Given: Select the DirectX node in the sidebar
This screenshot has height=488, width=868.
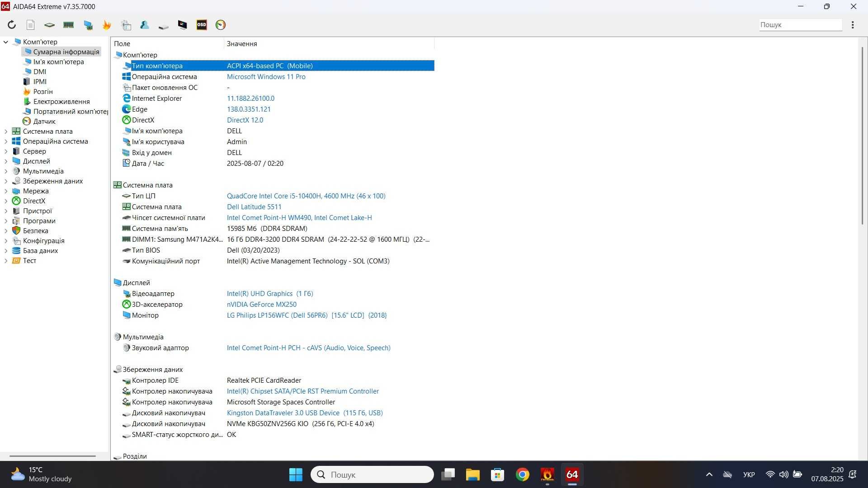Looking at the screenshot, I should click(29, 201).
